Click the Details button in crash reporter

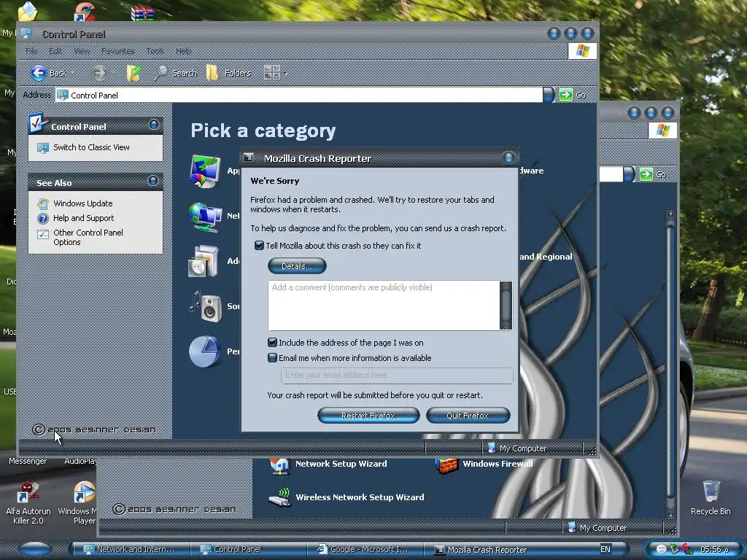297,265
